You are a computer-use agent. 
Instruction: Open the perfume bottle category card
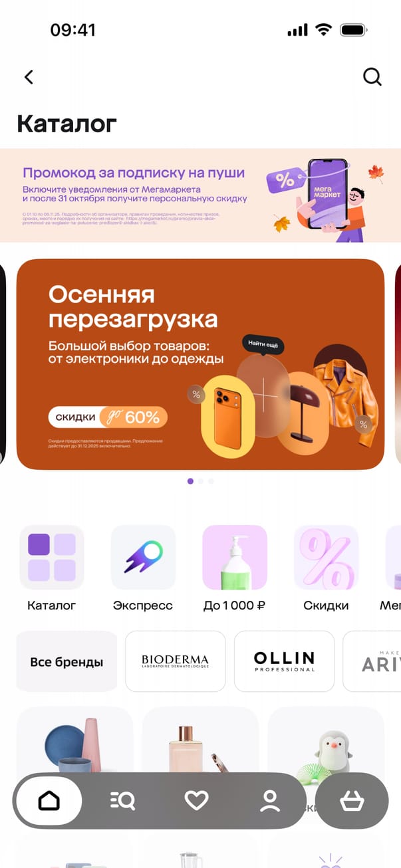click(200, 741)
